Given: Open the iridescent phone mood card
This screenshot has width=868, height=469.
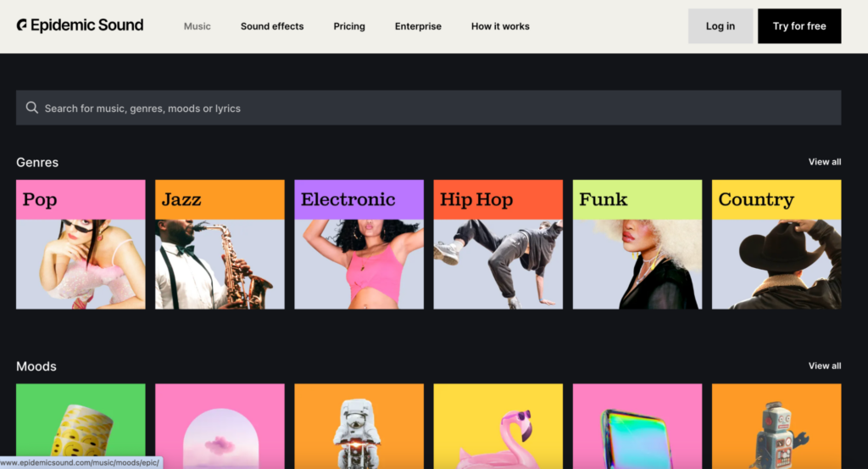Looking at the screenshot, I should (x=637, y=427).
